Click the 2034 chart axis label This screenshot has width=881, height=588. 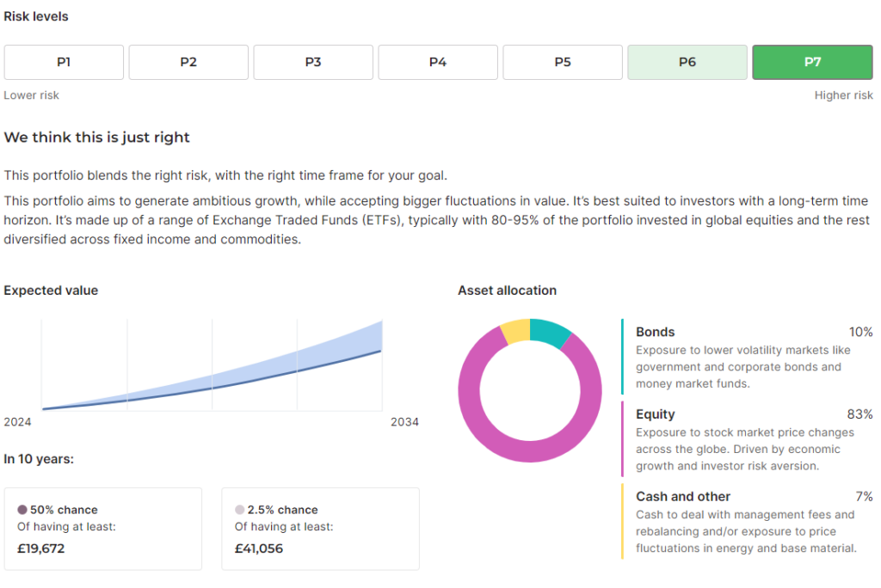pos(404,422)
